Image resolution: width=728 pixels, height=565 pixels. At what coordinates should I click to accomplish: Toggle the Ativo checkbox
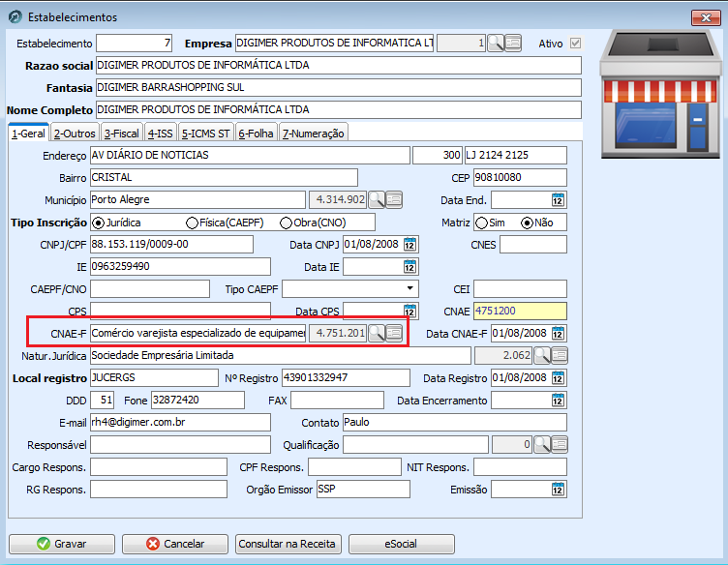point(575,44)
